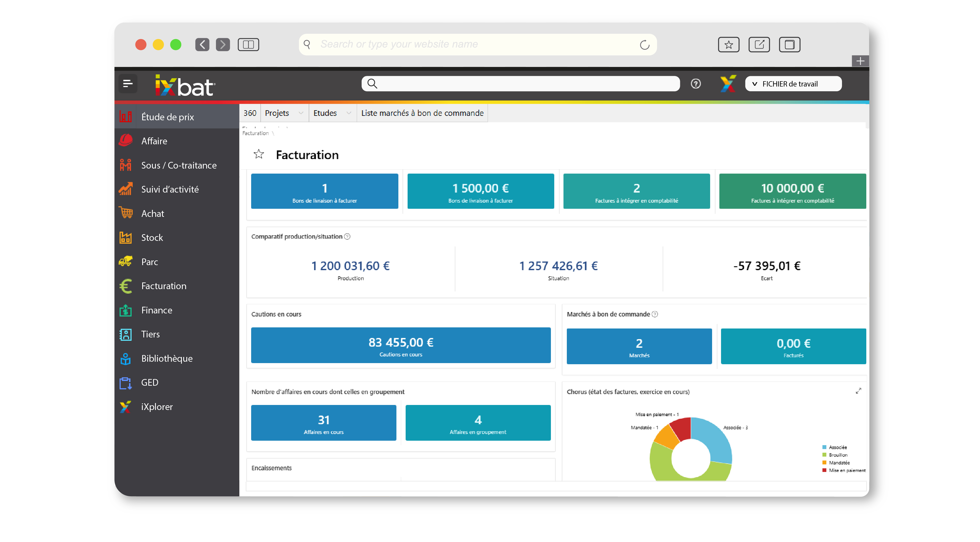980x542 pixels.
Task: Click Facturation breadcrumb link
Action: point(255,133)
